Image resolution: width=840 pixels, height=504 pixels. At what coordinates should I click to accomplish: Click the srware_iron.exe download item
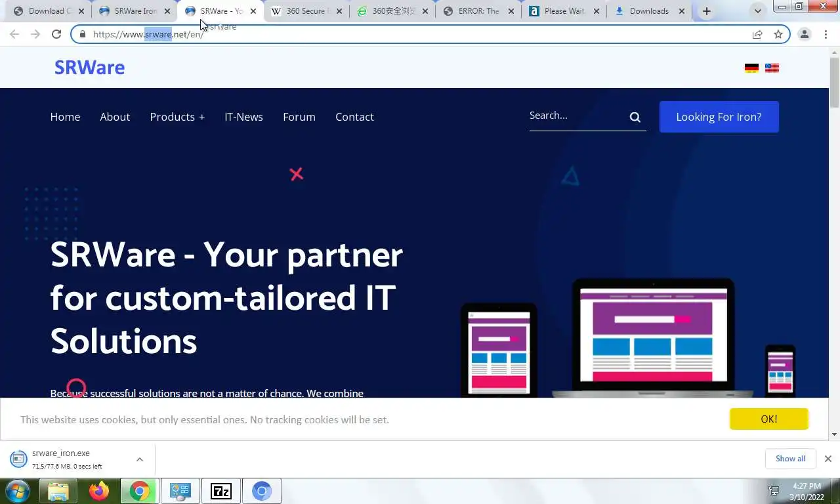pos(66,459)
